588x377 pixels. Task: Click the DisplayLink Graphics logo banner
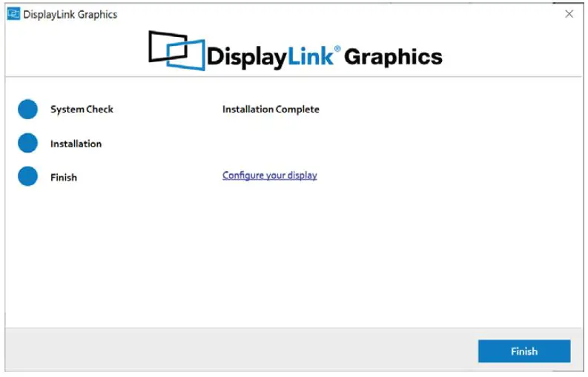tap(295, 51)
